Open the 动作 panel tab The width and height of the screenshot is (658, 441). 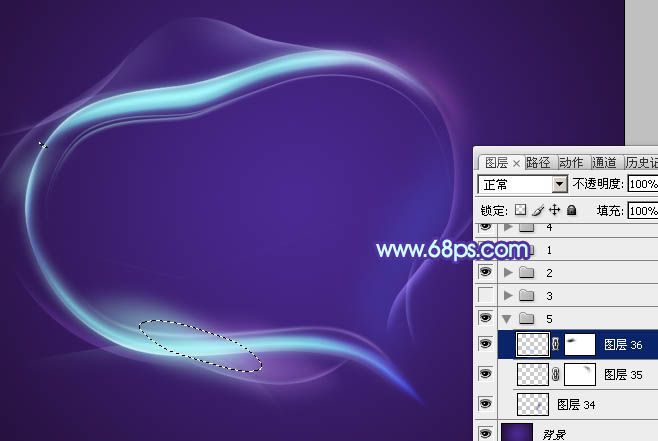(571, 163)
